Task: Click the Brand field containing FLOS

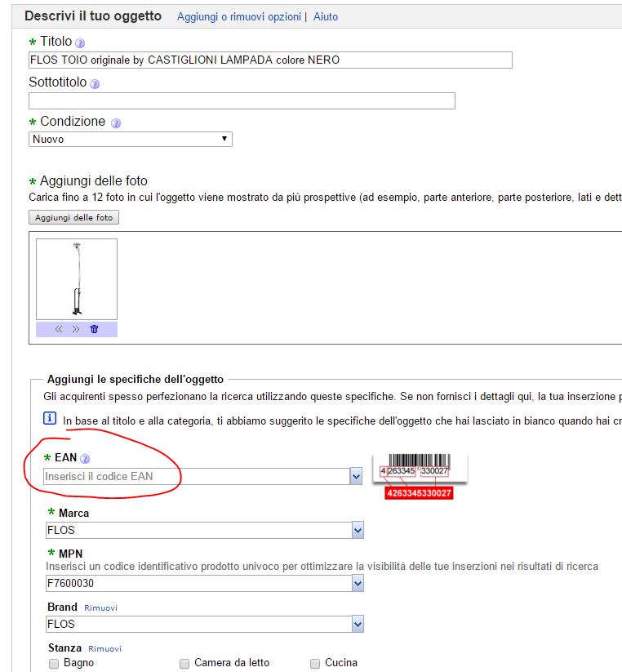Action: click(x=199, y=624)
